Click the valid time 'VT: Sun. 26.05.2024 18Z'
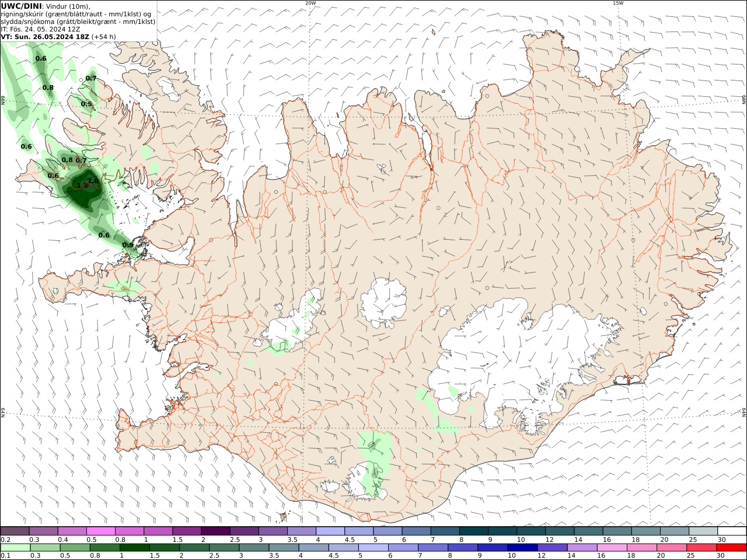The width and height of the screenshot is (747, 560). coord(45,36)
